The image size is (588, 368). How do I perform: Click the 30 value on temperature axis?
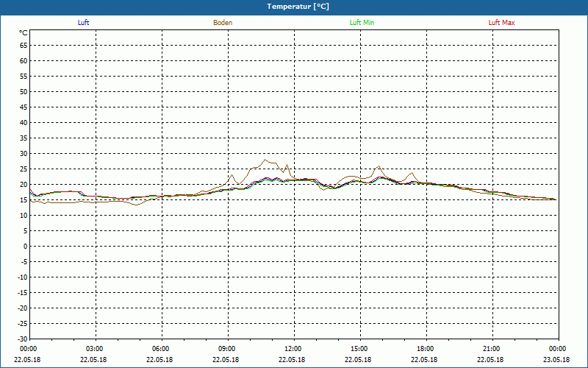24,154
